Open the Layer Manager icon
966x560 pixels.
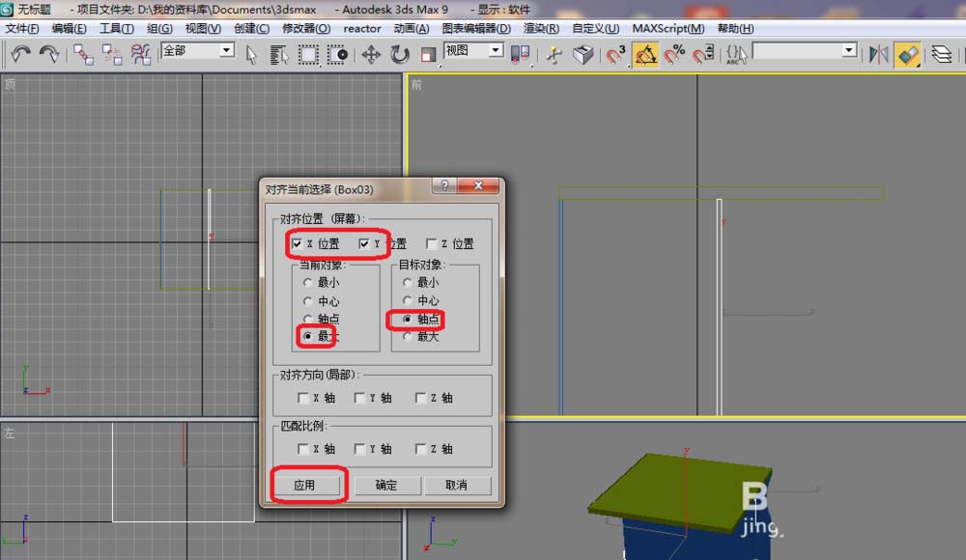click(941, 54)
